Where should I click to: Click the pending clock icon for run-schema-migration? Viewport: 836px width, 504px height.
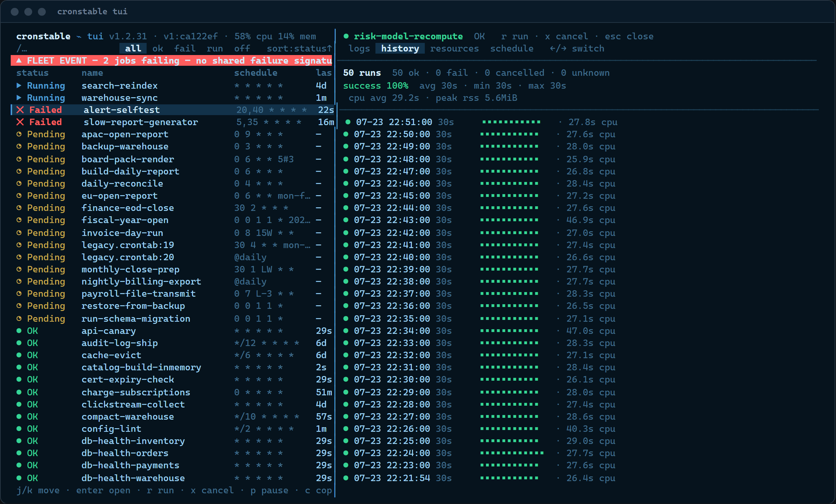tap(19, 318)
